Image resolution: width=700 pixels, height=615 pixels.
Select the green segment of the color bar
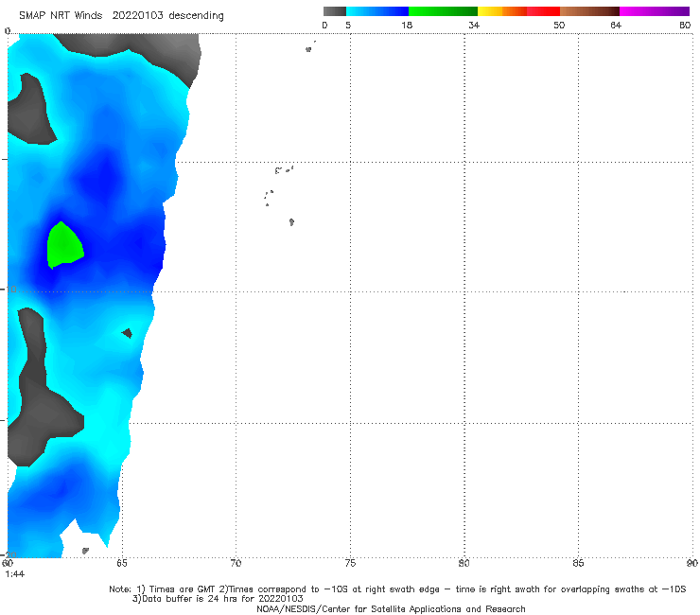[443, 11]
